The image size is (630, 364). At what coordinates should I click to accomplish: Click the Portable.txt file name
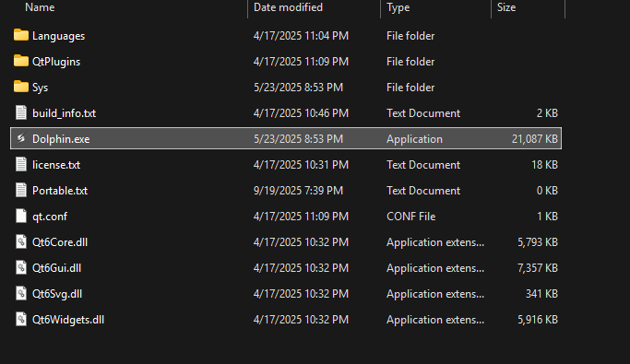tap(60, 190)
